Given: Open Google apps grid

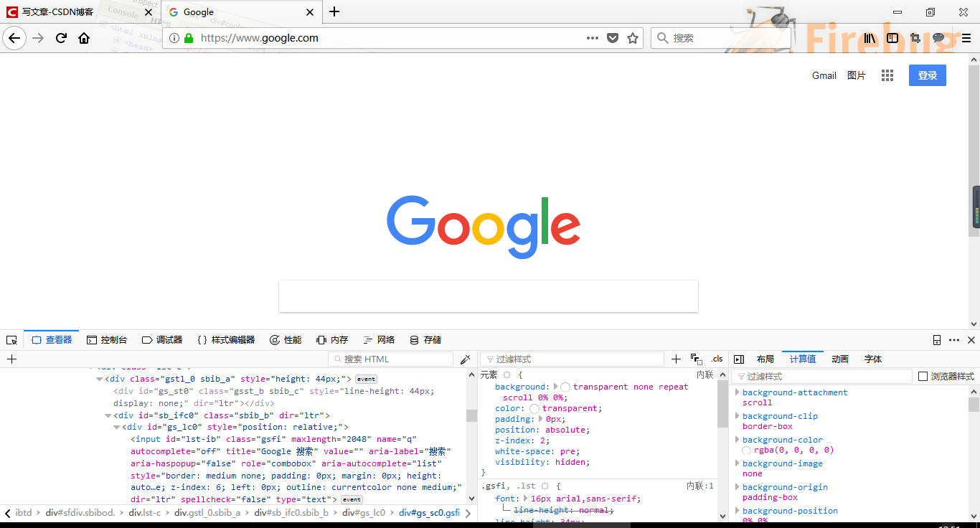Looking at the screenshot, I should [887, 75].
